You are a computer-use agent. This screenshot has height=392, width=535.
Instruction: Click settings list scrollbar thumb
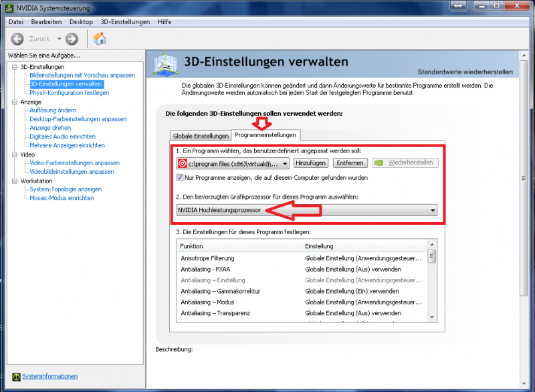pyautogui.click(x=431, y=256)
